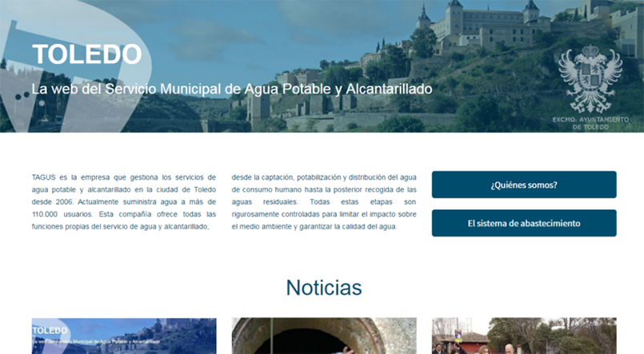Screen dimensions: 644x354
Task: Click the subtitle La web del Servicio Municipal
Action: click(x=232, y=89)
